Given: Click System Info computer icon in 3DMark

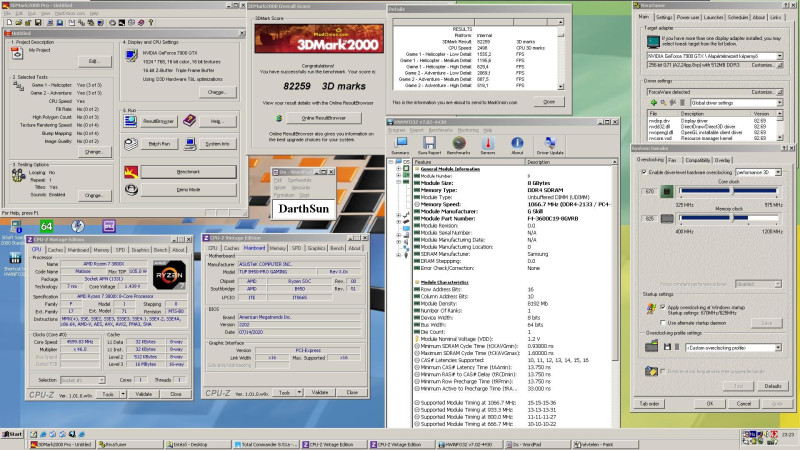Looking at the screenshot, I should (x=190, y=144).
